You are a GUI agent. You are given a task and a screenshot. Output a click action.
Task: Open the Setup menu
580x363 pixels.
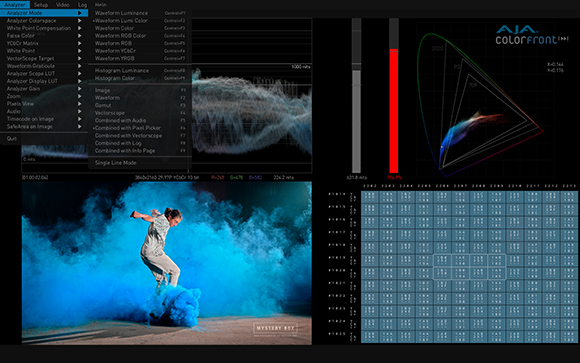(41, 5)
